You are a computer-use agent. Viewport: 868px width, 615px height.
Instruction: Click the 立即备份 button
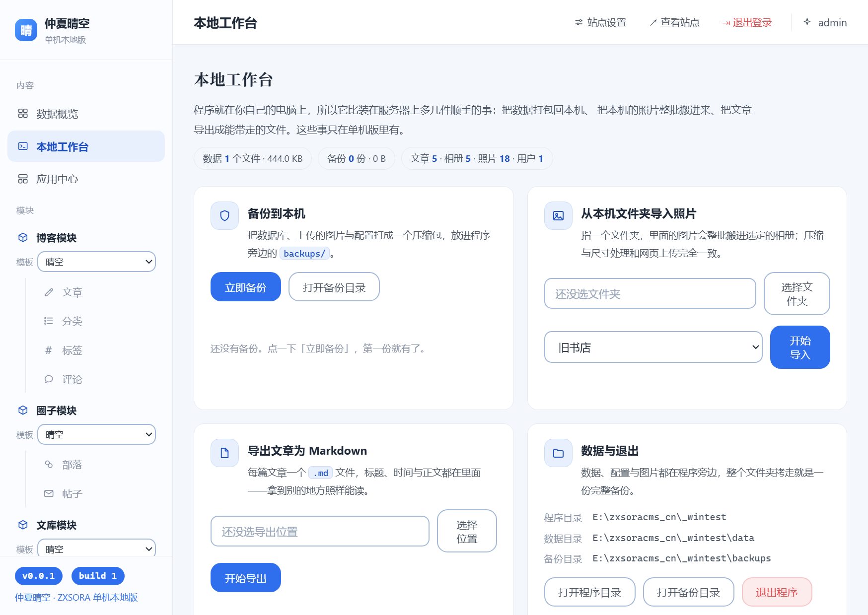[x=245, y=287]
